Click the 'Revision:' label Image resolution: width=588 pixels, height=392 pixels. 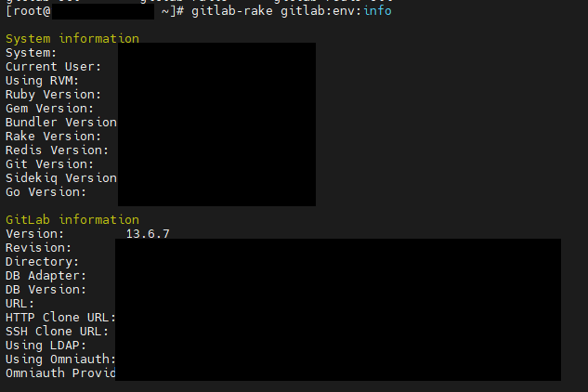point(38,248)
